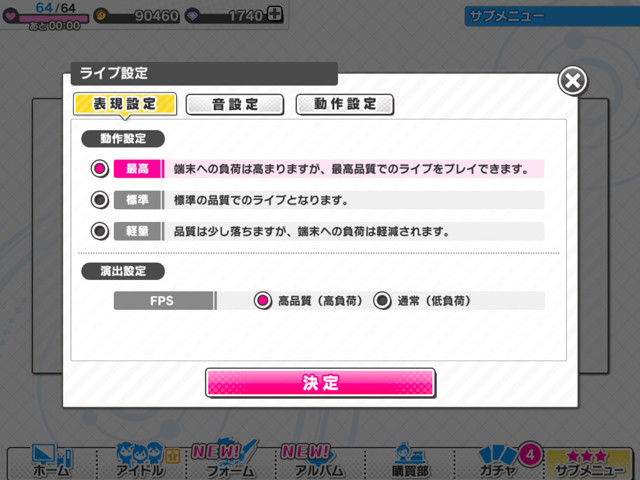Image resolution: width=640 pixels, height=480 pixels.
Task: Open the 購買部 shop icon
Action: (410, 462)
